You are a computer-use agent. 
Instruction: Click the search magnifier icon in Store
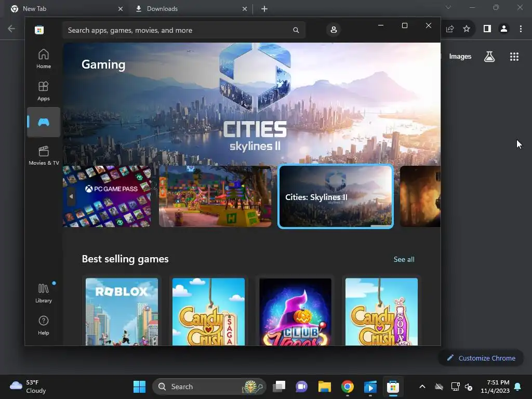click(x=296, y=30)
